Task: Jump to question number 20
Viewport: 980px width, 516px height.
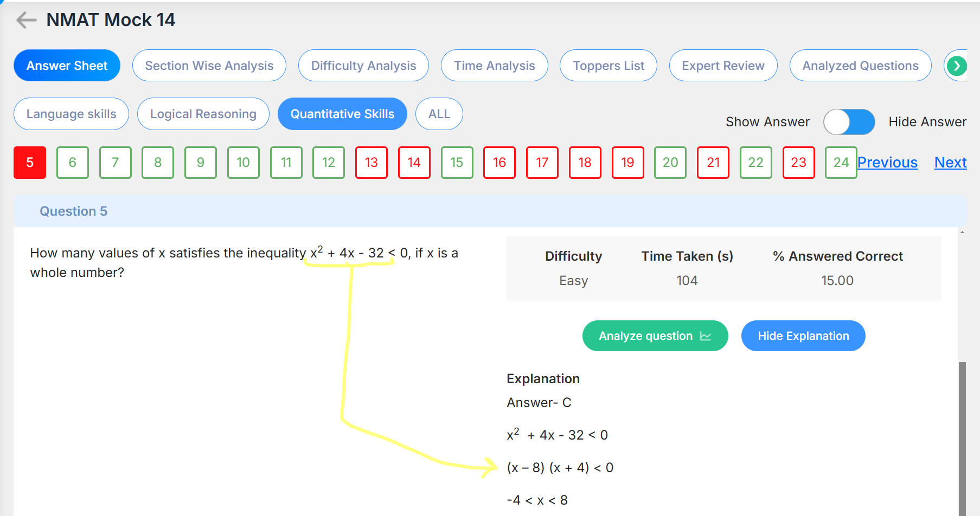Action: pos(670,163)
